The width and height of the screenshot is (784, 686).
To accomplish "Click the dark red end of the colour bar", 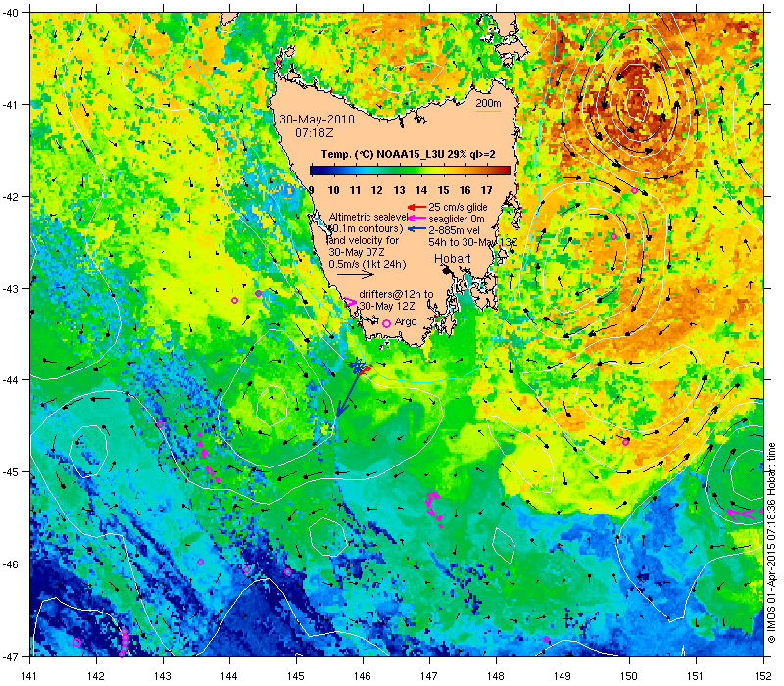I will point(506,171).
